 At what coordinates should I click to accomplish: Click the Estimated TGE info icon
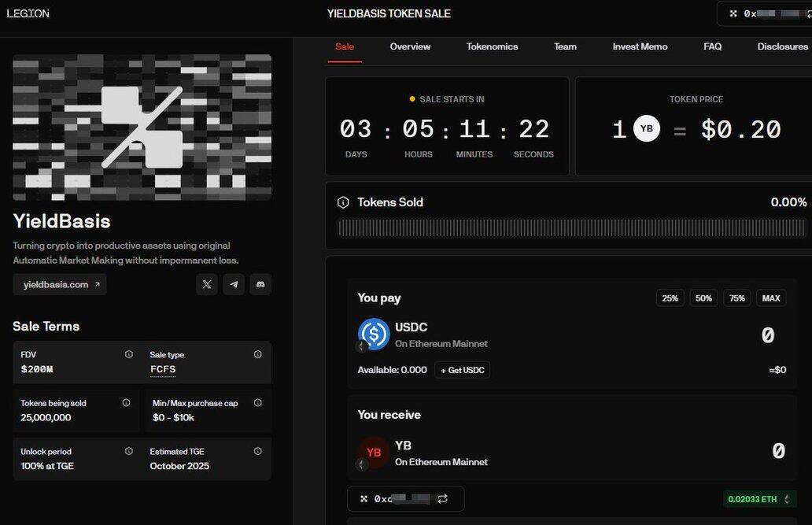pyautogui.click(x=258, y=452)
